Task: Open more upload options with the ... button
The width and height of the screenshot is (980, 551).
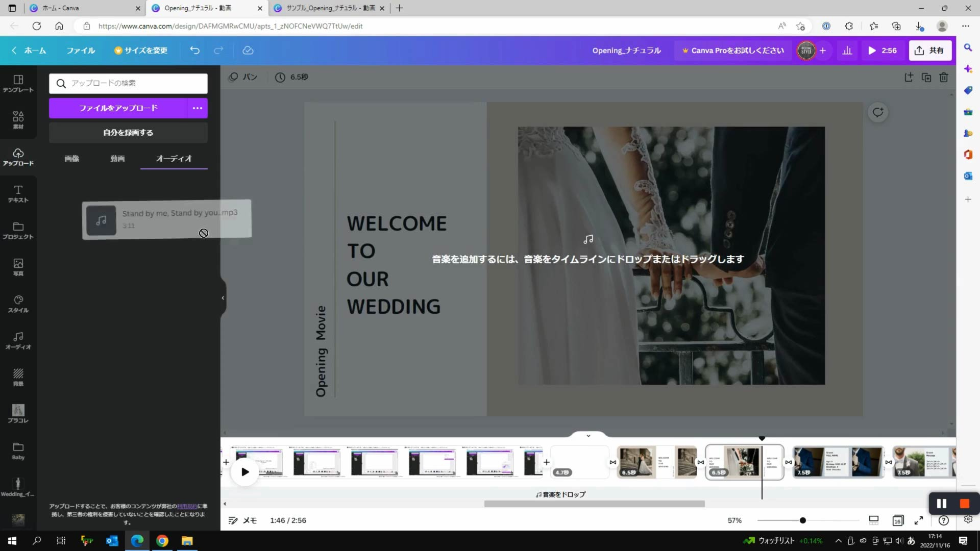Action: click(198, 108)
